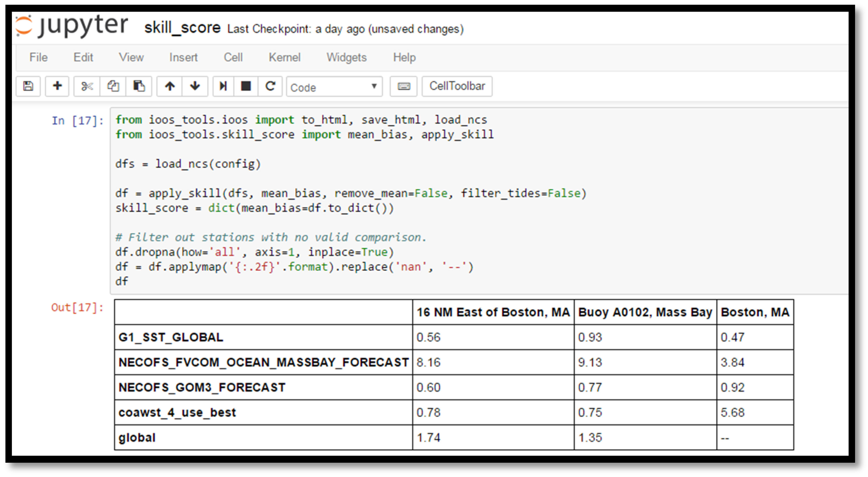Run the cell and select below

point(223,86)
